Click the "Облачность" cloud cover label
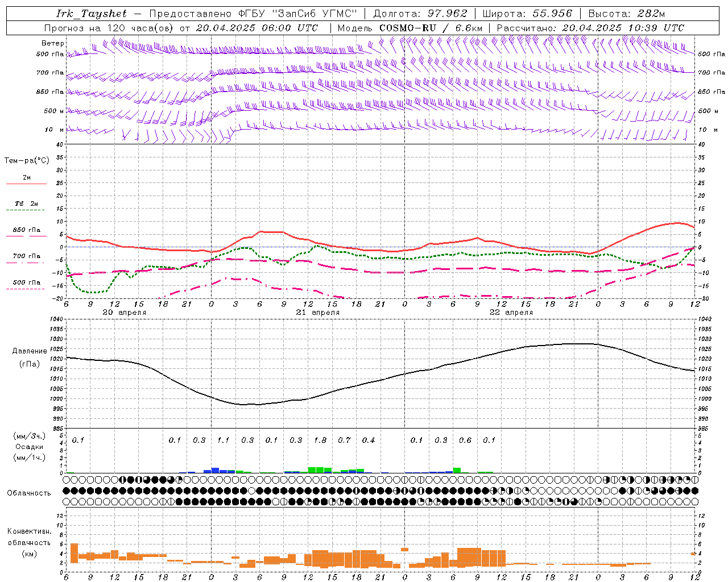 click(x=29, y=493)
